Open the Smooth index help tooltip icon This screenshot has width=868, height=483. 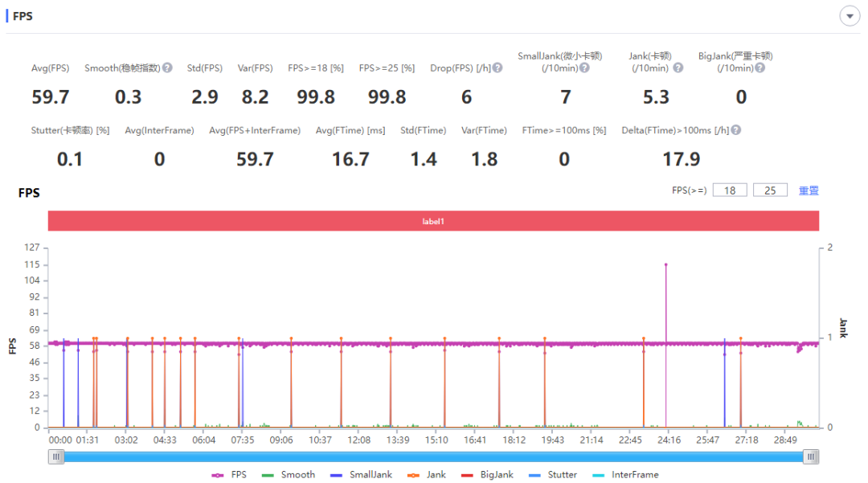[x=167, y=68]
